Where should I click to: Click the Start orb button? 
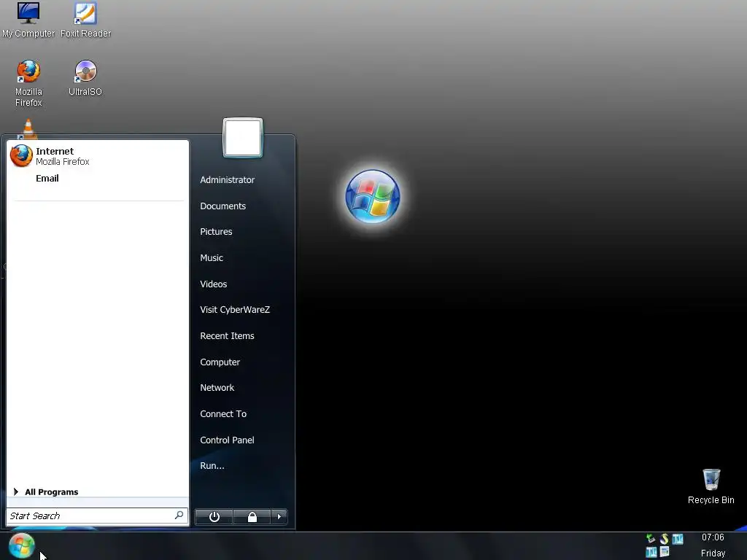21,545
